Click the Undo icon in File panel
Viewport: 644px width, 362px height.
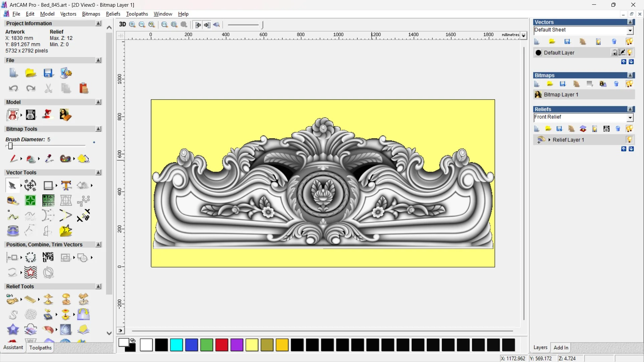(13, 88)
